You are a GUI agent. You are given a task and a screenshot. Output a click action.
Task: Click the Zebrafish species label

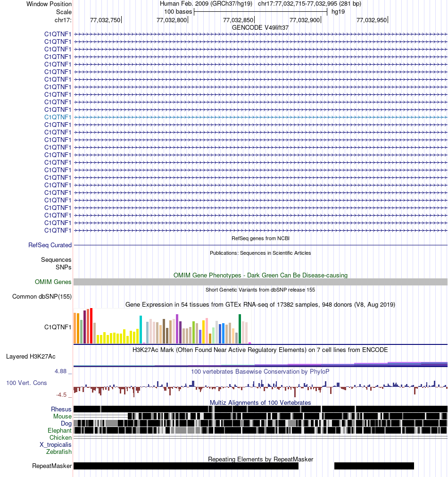pos(58,452)
